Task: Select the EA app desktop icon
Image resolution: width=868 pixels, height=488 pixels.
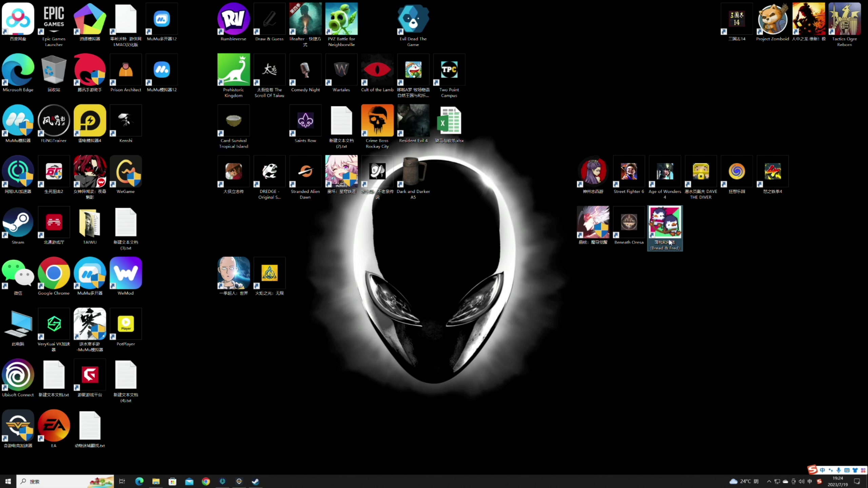Action: (54, 429)
